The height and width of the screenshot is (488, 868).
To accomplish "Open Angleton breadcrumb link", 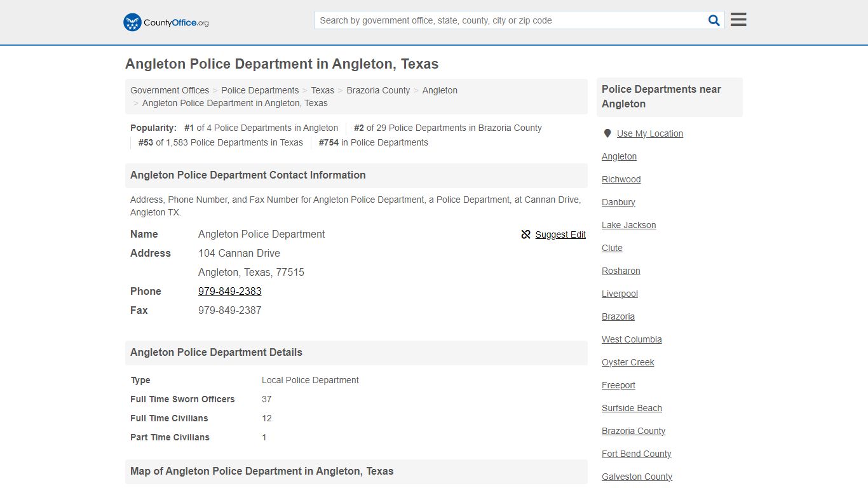I will (440, 90).
